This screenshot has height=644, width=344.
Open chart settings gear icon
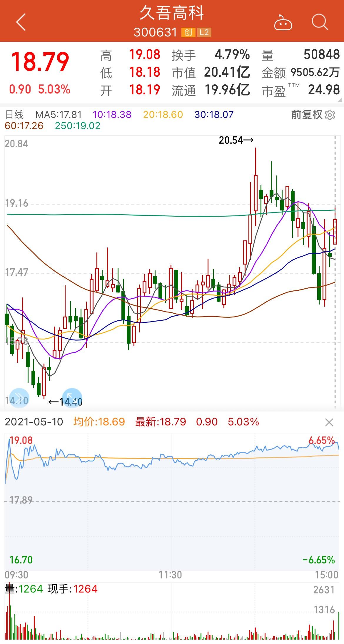pos(330,115)
